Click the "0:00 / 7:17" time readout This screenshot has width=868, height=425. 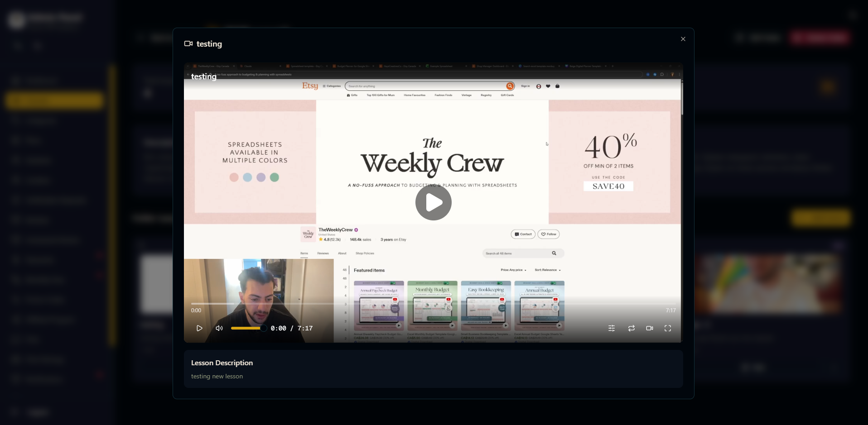[x=292, y=328]
